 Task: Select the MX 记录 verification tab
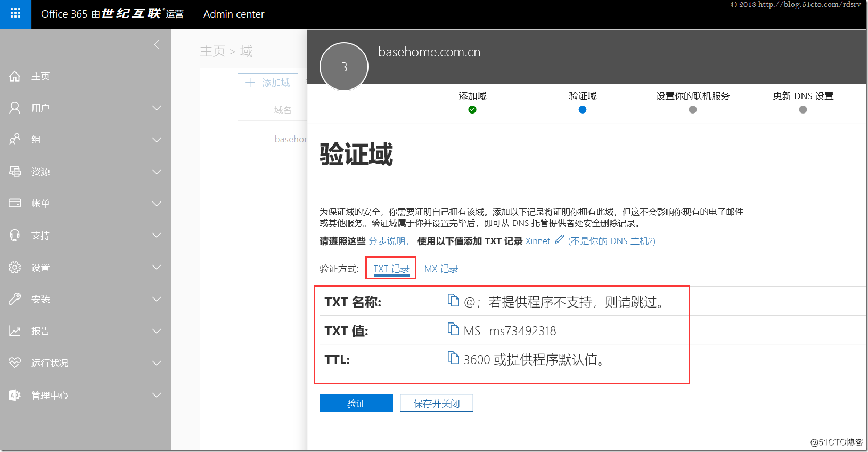441,269
